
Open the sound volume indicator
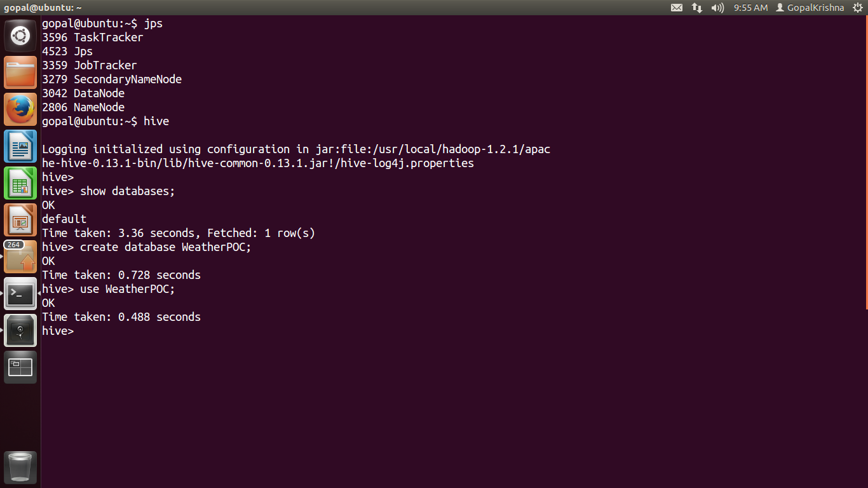click(717, 8)
